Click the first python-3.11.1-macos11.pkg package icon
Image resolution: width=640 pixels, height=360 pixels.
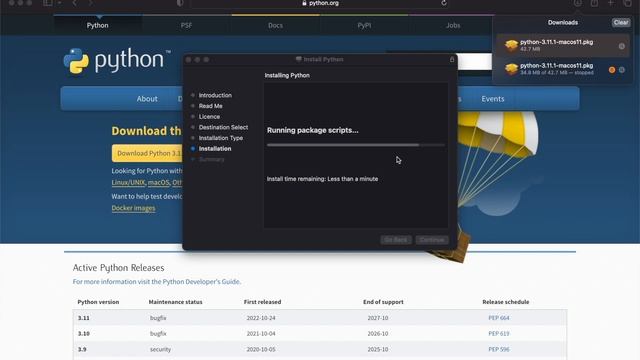[x=511, y=45]
